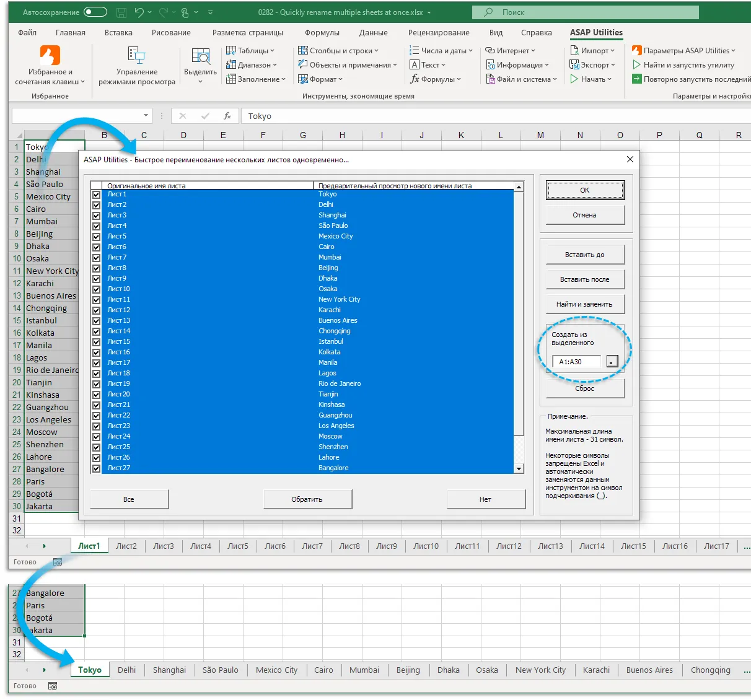This screenshot has width=751, height=700.
Task: Click the A1:A30 range input field
Action: tap(577, 362)
